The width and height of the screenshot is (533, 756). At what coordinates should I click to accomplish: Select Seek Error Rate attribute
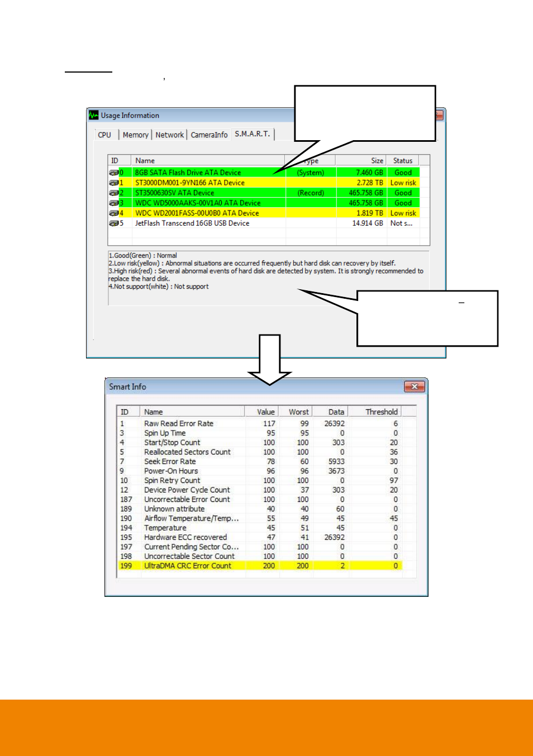(259, 461)
